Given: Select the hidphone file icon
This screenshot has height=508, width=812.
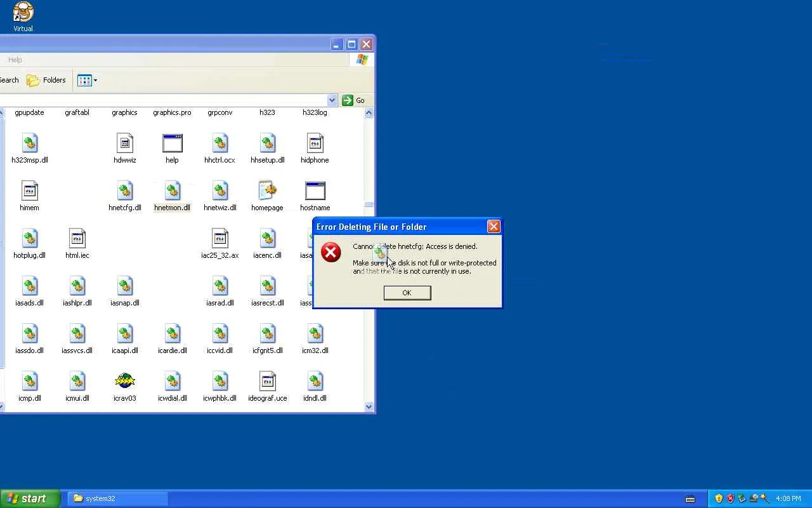Looking at the screenshot, I should click(315, 143).
